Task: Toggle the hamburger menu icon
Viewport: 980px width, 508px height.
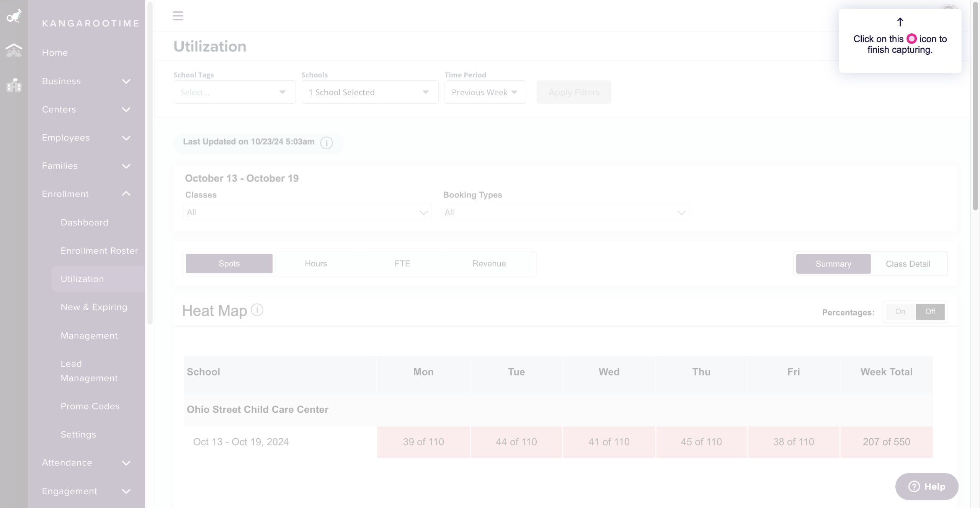Action: [x=178, y=16]
